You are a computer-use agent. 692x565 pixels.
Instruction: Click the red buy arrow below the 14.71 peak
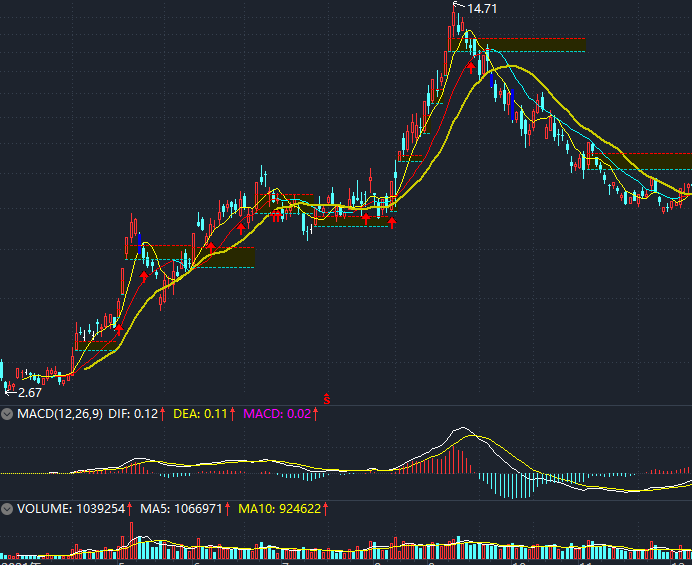click(x=470, y=65)
